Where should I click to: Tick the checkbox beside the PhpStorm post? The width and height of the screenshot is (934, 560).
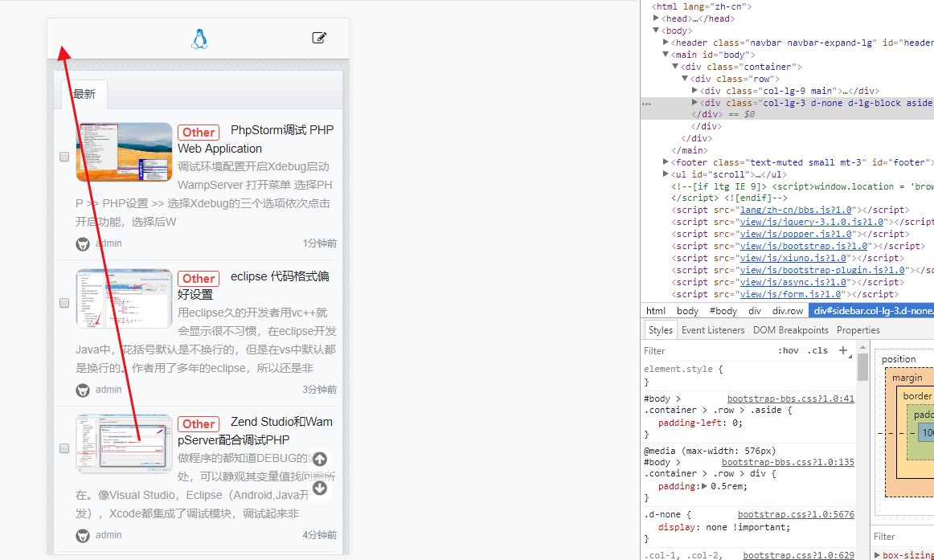coord(64,157)
